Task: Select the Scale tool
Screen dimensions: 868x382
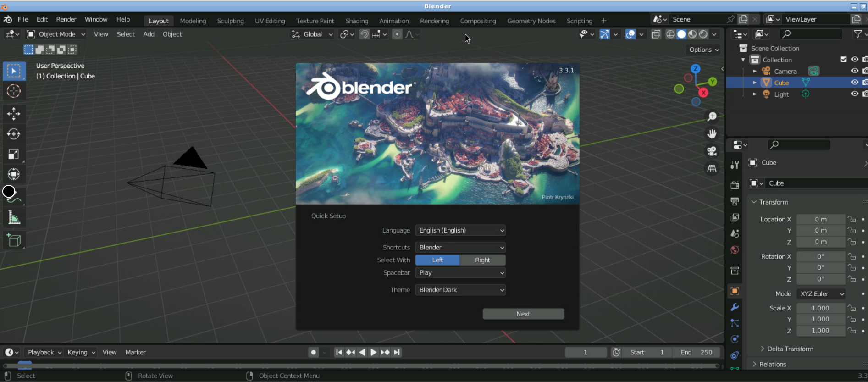Action: (x=14, y=154)
